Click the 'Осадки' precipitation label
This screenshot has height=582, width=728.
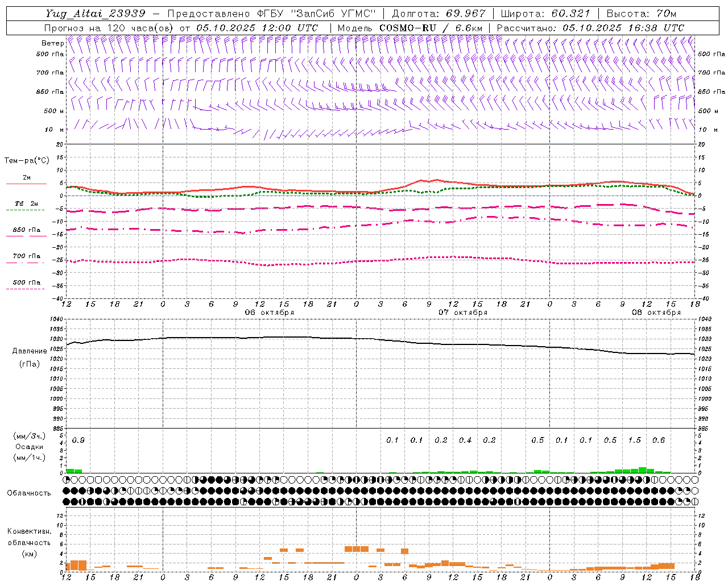click(30, 447)
